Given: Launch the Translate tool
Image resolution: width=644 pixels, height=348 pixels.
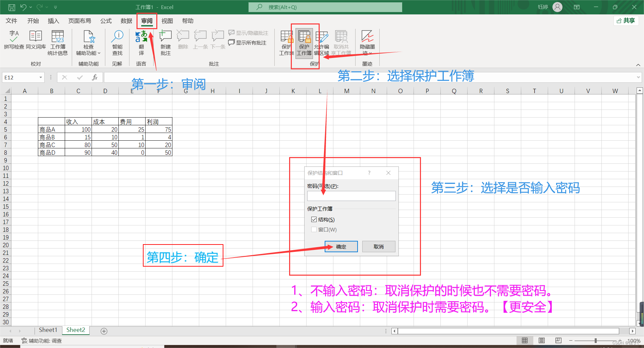Looking at the screenshot, I should coord(141,43).
